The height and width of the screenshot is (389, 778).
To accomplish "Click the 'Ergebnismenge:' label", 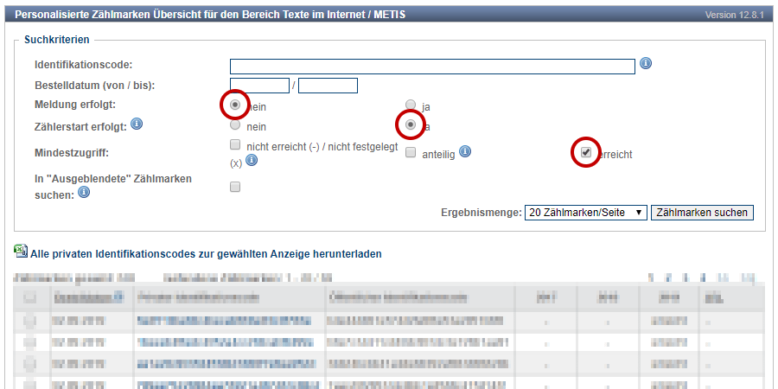I will 481,213.
